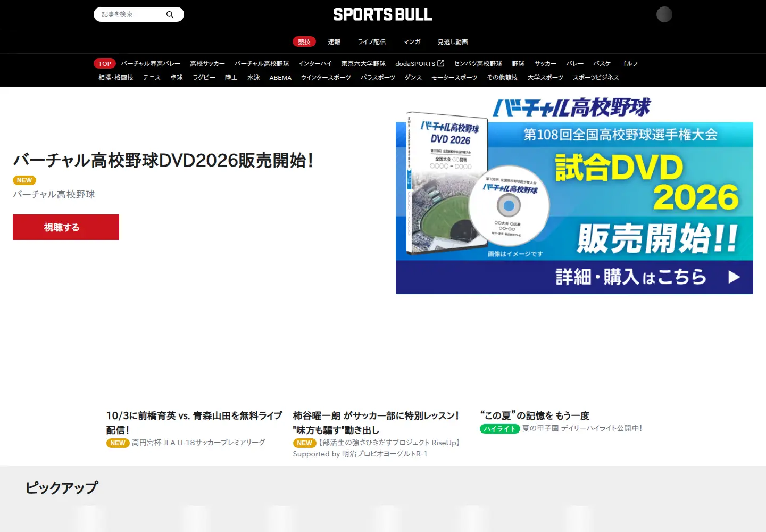Open the ゴルフ category
The image size is (766, 532).
tap(629, 63)
